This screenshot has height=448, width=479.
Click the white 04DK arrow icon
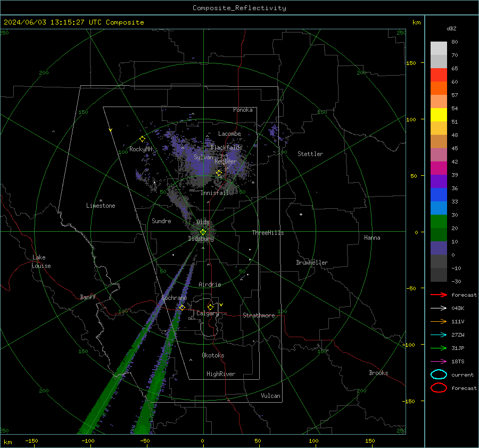click(x=439, y=308)
